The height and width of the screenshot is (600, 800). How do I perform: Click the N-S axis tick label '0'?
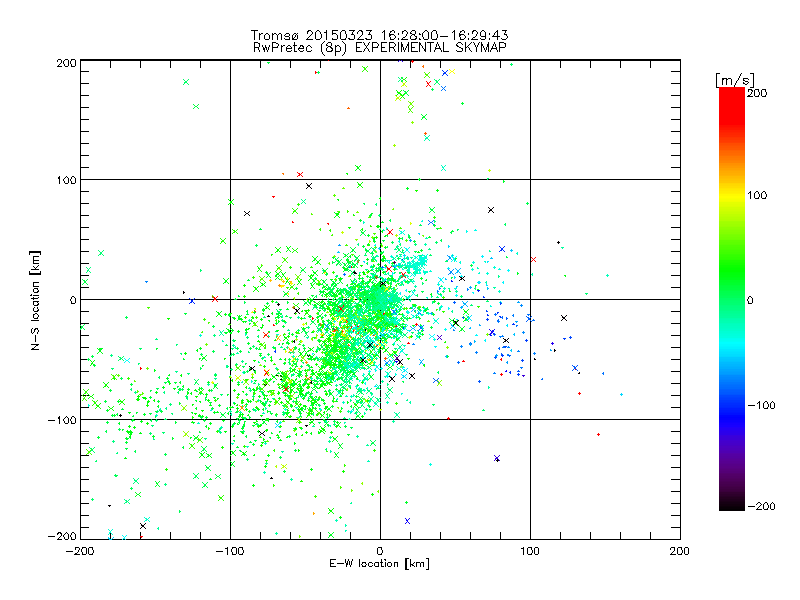(73, 300)
